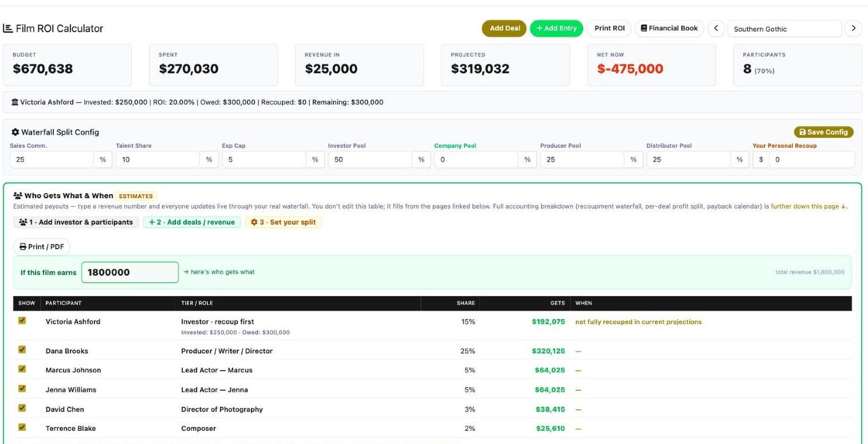Click the Company Pool percentage field
The height and width of the screenshot is (444, 868).
pos(476,160)
